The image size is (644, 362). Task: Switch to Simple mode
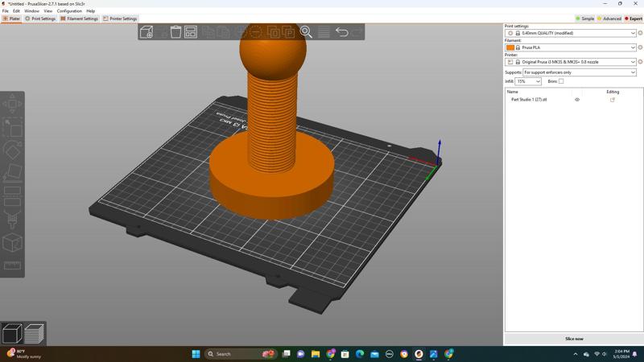(x=585, y=19)
